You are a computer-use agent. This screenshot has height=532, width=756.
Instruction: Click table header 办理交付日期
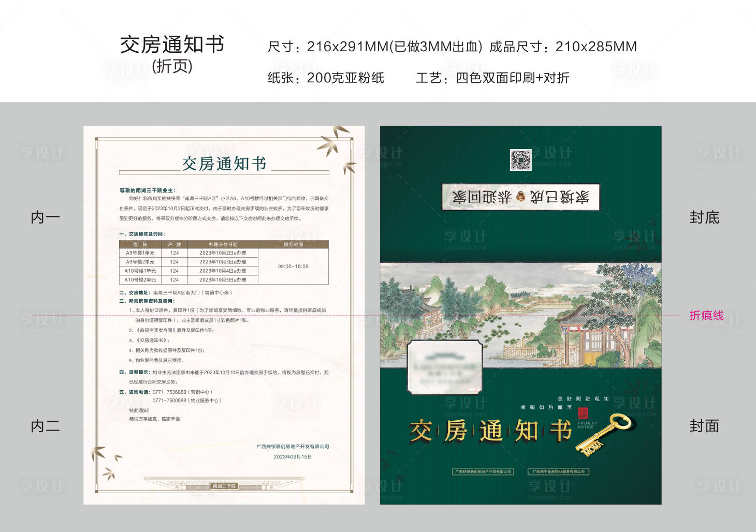coord(223,244)
